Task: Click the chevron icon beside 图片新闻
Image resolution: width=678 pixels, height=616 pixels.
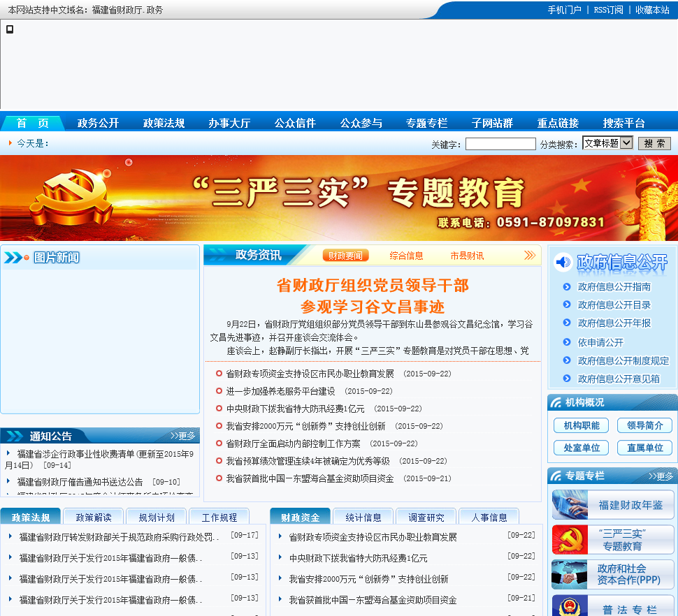Action: tap(13, 258)
